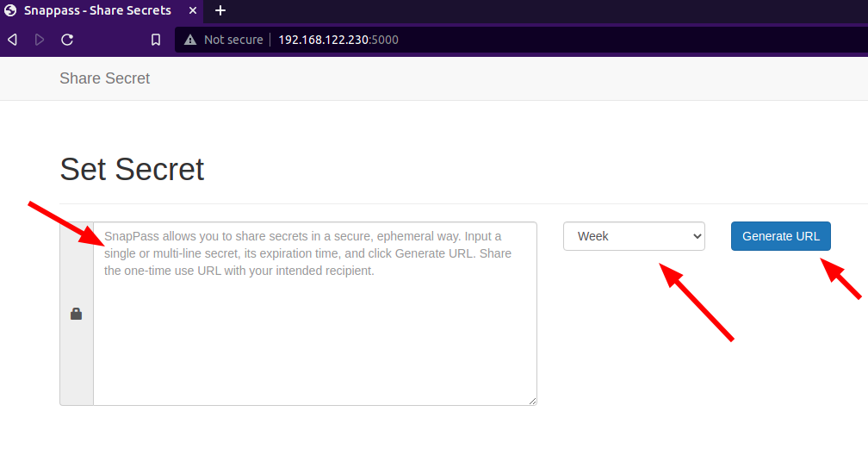Click the Set Secret heading

[132, 169]
